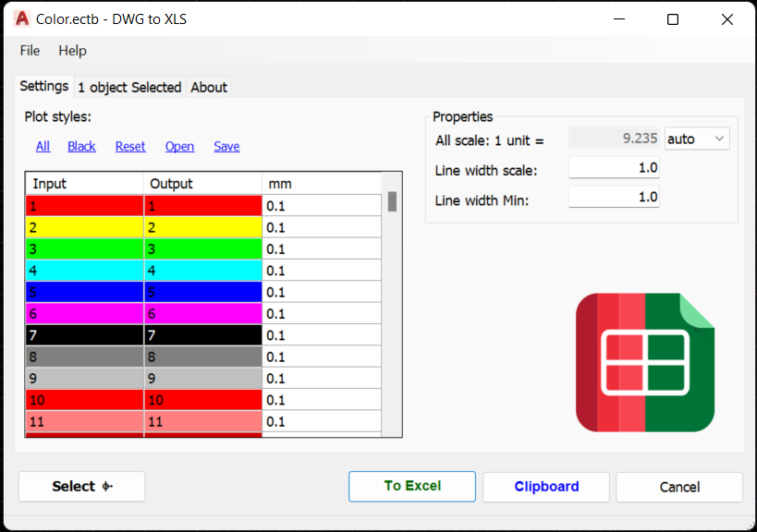Image resolution: width=757 pixels, height=532 pixels.
Task: Click the Select button
Action: 81,486
